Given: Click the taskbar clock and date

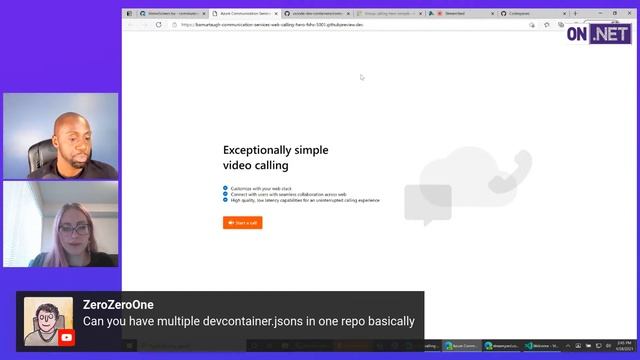Looking at the screenshot, I should [624, 346].
